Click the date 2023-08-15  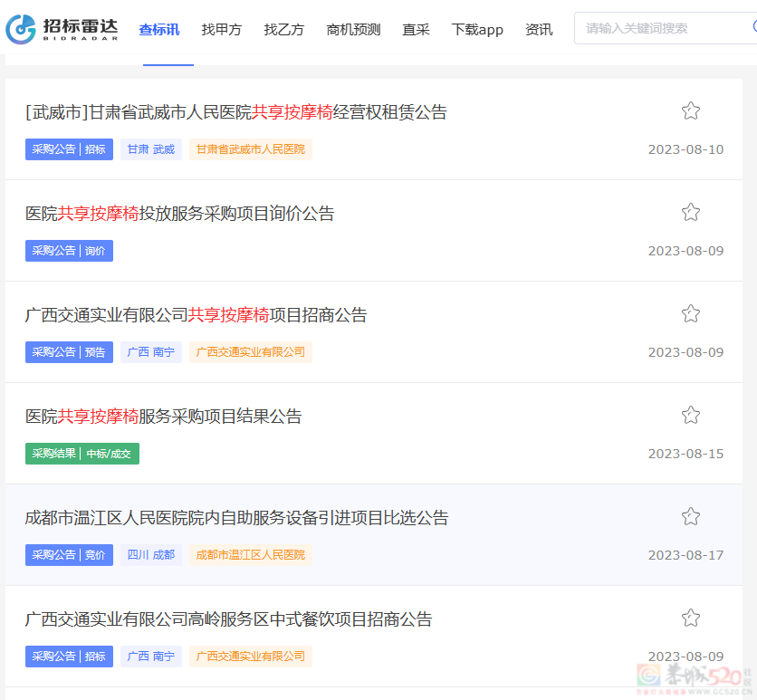click(685, 454)
